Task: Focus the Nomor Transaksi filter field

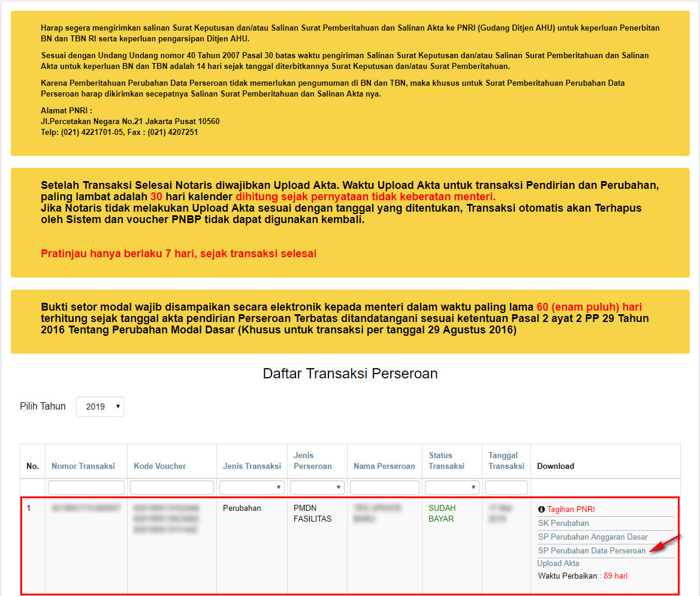Action: click(x=86, y=487)
